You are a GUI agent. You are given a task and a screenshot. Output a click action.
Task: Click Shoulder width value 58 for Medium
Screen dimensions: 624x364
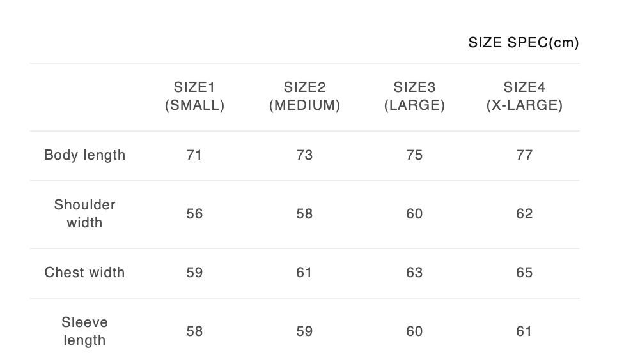(304, 214)
